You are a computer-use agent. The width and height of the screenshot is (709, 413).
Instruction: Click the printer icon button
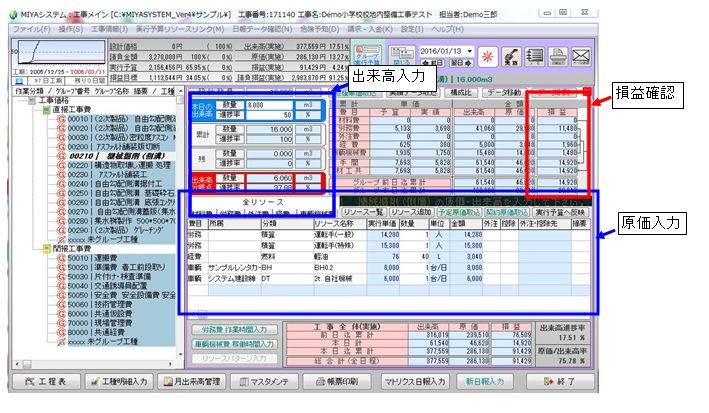point(558,57)
